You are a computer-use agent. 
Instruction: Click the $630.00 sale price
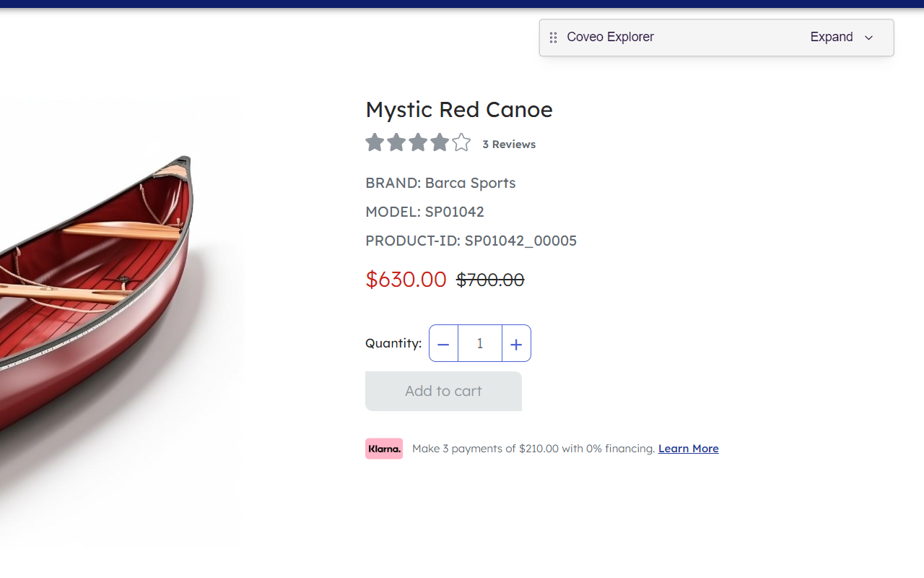point(406,280)
